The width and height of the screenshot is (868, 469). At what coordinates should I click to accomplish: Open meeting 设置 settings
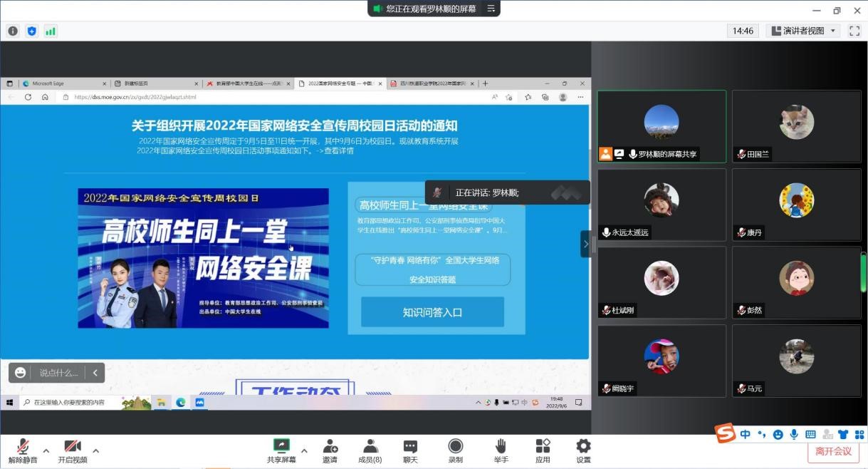point(583,450)
